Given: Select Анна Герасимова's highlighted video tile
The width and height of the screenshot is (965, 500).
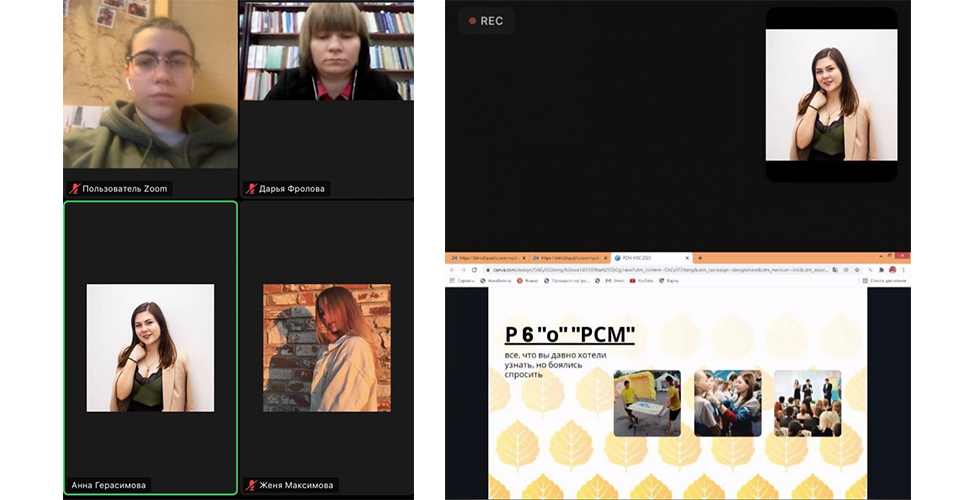Looking at the screenshot, I should pyautogui.click(x=150, y=348).
